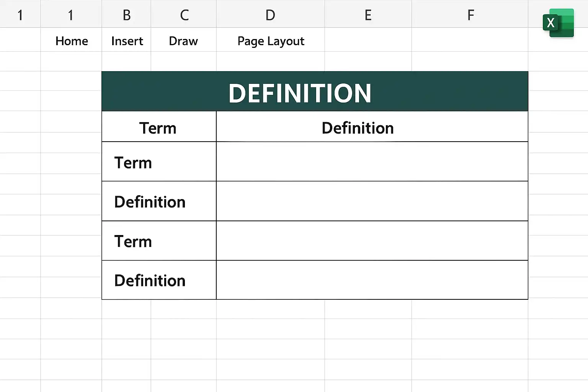Click the centered Definition column heading cell

(x=372, y=127)
